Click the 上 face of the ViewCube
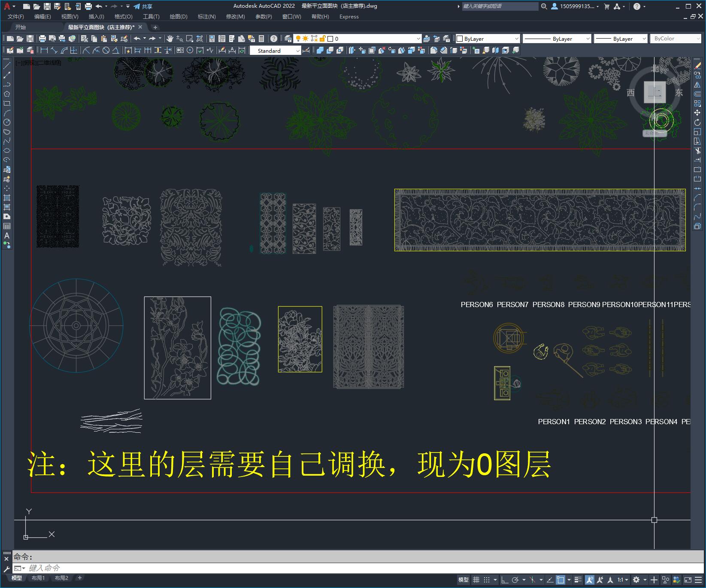The width and height of the screenshot is (706, 588). point(654,92)
